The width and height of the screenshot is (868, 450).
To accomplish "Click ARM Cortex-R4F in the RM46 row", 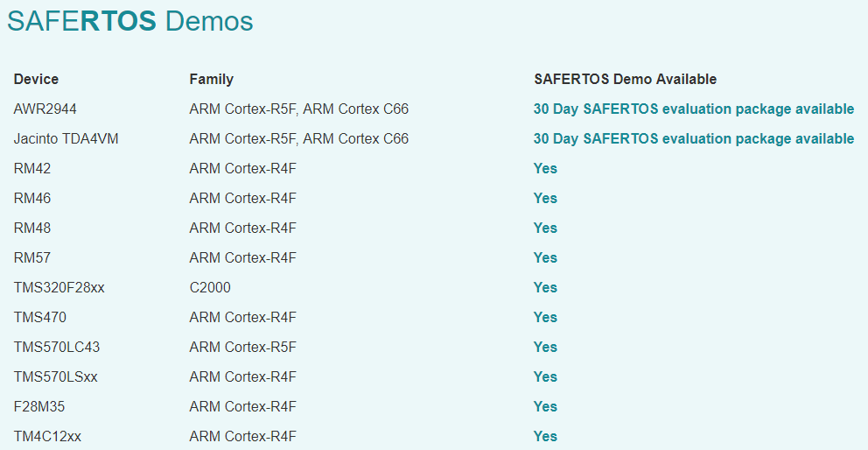I will 242,199.
